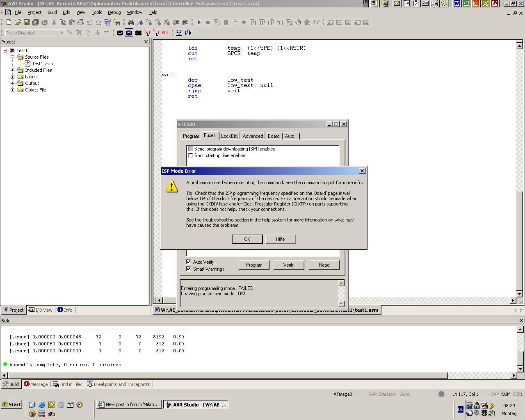Click the Read button in STK500

point(324,265)
